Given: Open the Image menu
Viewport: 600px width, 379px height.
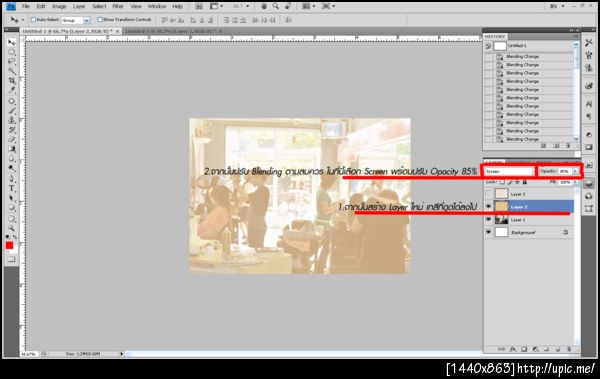Looking at the screenshot, I should 59,7.
